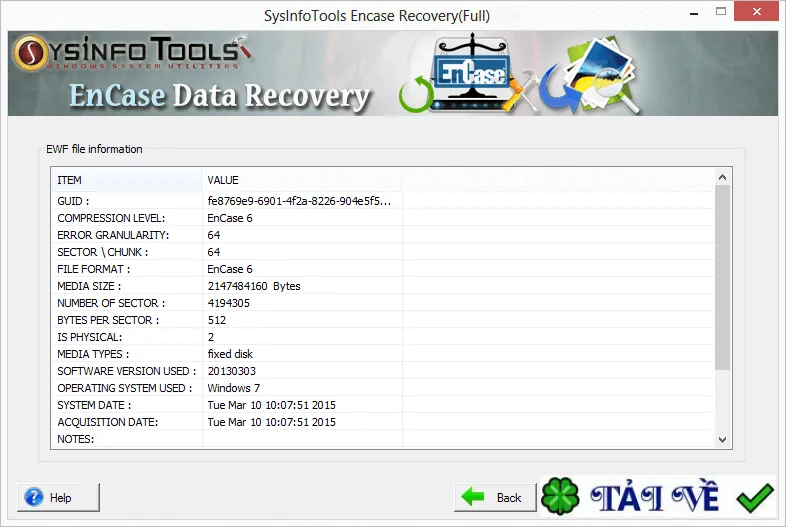
Task: Click the vertical scrollbar thumb
Action: pos(722,277)
